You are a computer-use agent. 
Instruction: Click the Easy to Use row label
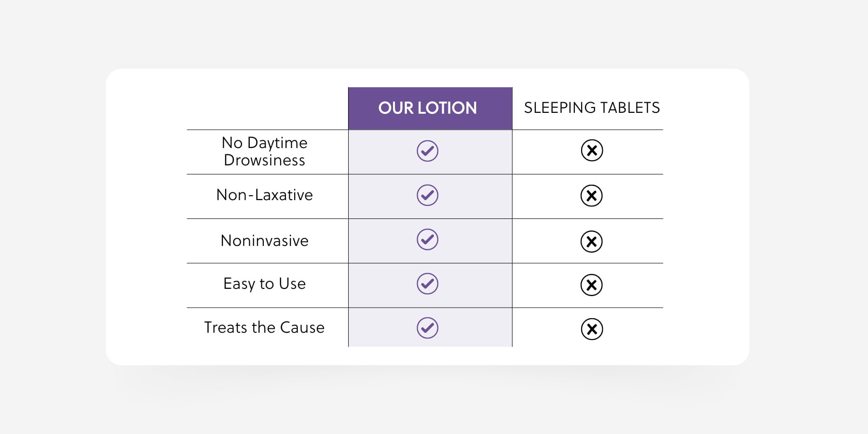click(x=265, y=284)
